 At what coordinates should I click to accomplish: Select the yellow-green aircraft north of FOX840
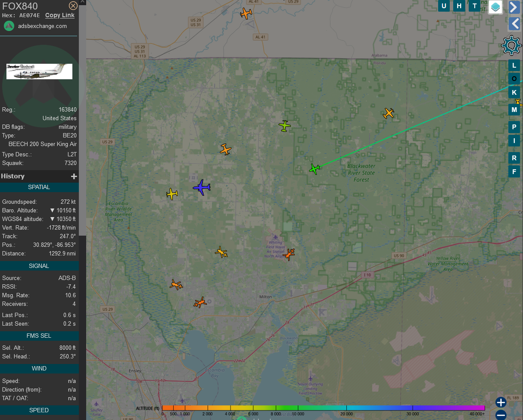coord(284,126)
